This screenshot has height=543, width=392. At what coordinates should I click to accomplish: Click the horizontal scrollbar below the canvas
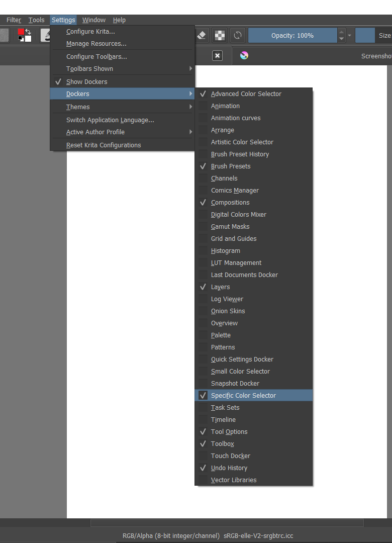[227, 522]
